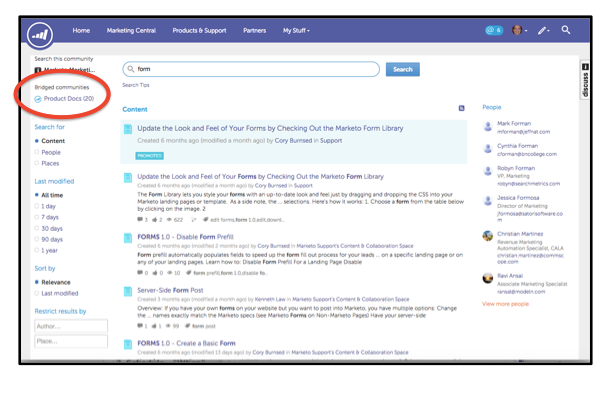Click the Author restrict input field
Image resolution: width=604 pixels, height=395 pixels.
click(71, 326)
